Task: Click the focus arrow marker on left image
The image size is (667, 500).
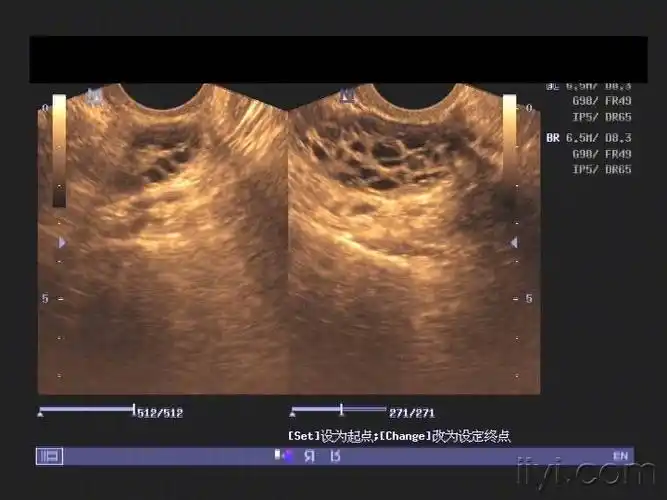Action: (x=62, y=242)
